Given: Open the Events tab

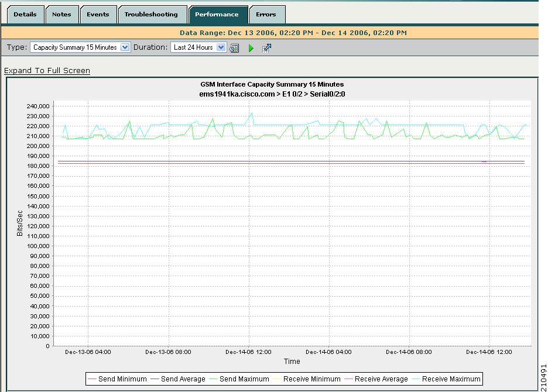Looking at the screenshot, I should click(98, 14).
